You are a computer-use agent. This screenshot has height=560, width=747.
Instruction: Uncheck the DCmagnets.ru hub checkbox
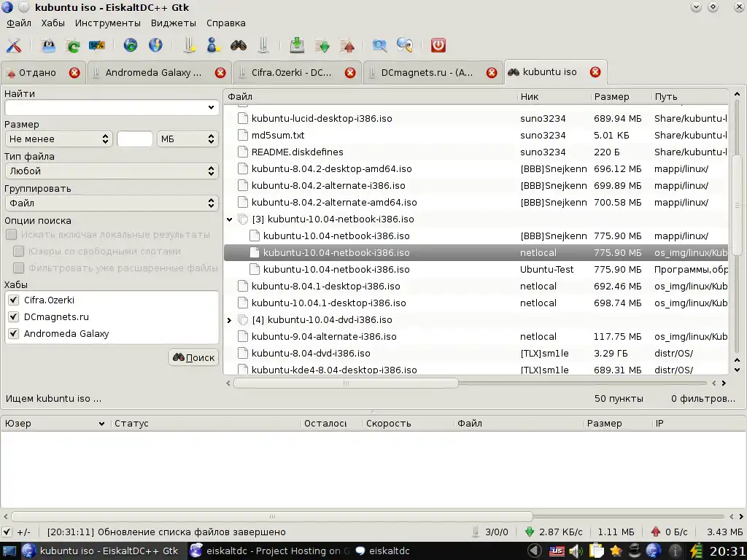coord(13,316)
